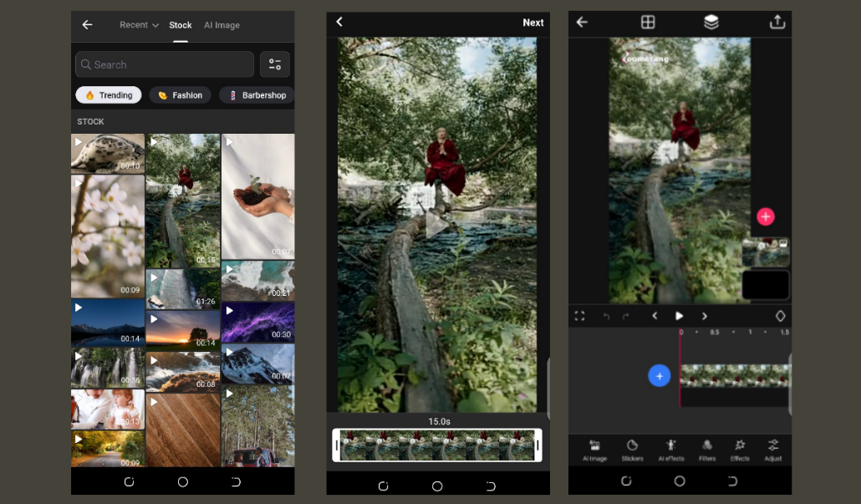Toggle keyframe diamond icon
The height and width of the screenshot is (504, 861).
[x=780, y=316]
